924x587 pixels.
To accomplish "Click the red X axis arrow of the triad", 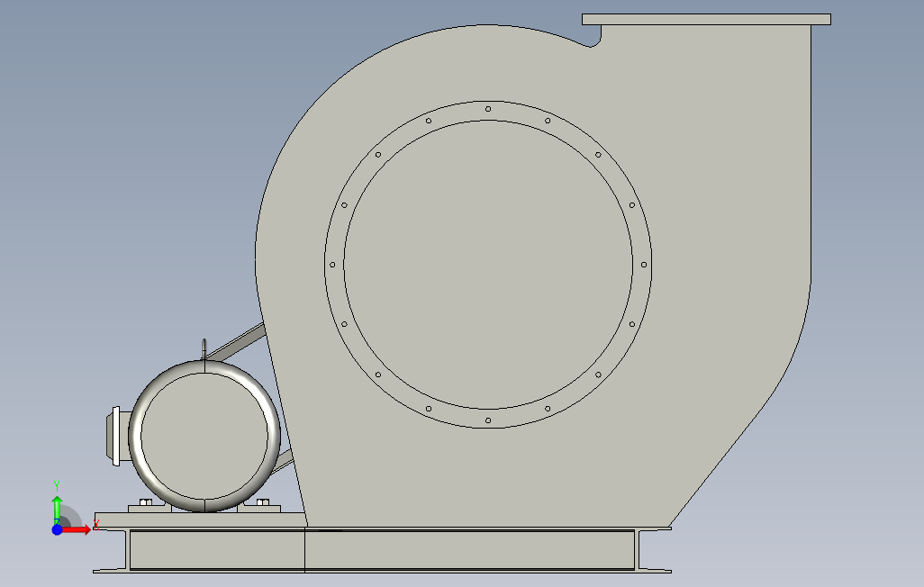I will (77, 530).
